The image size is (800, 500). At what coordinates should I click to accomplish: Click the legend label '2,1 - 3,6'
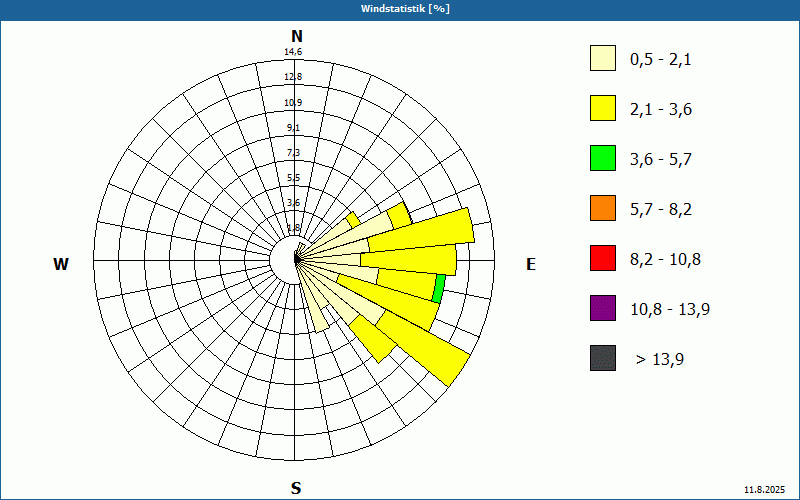pos(661,110)
